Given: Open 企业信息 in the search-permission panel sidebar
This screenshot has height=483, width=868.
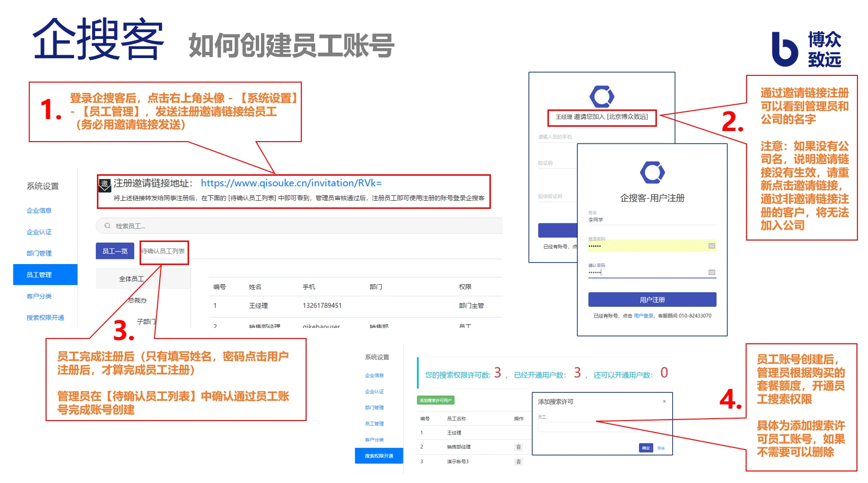Looking at the screenshot, I should (x=374, y=375).
